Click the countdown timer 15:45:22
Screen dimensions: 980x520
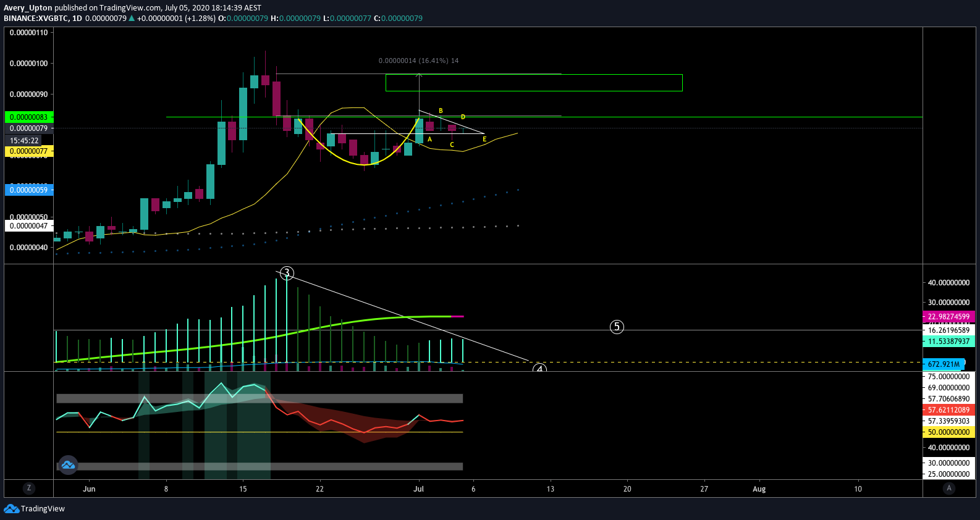[x=25, y=141]
